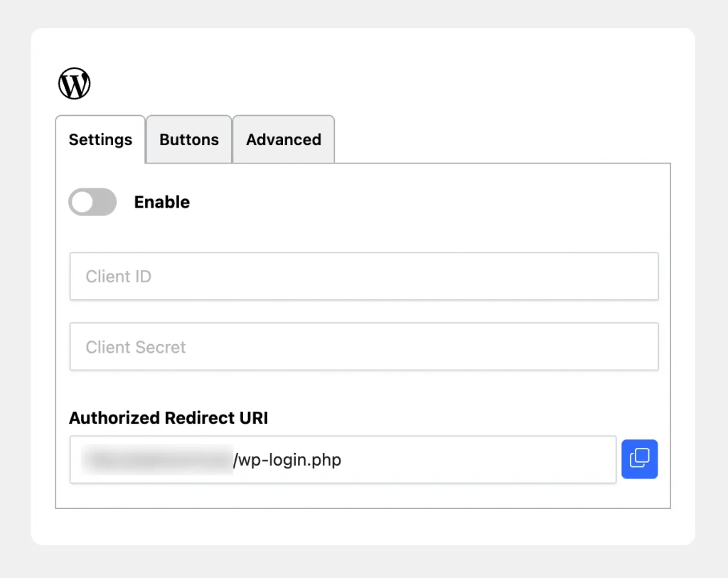This screenshot has width=728, height=578.
Task: Focus the Client ID field
Action: [364, 277]
